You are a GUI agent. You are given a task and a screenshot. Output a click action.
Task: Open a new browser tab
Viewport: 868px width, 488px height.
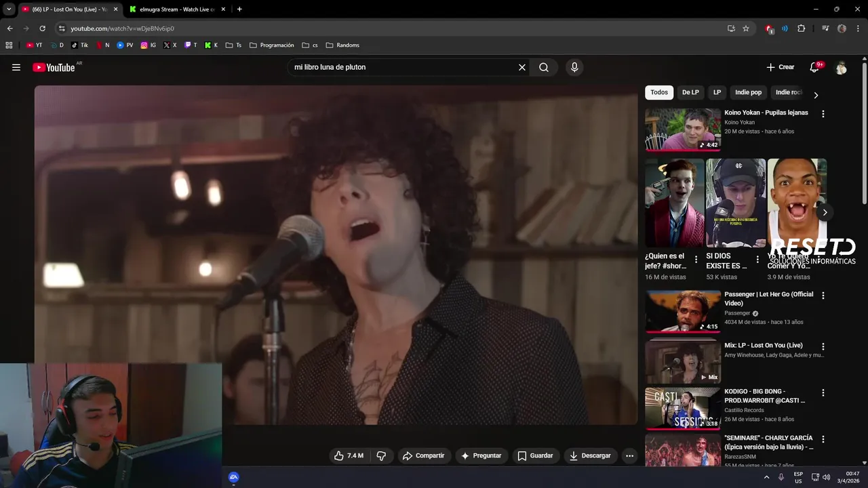[x=239, y=9]
